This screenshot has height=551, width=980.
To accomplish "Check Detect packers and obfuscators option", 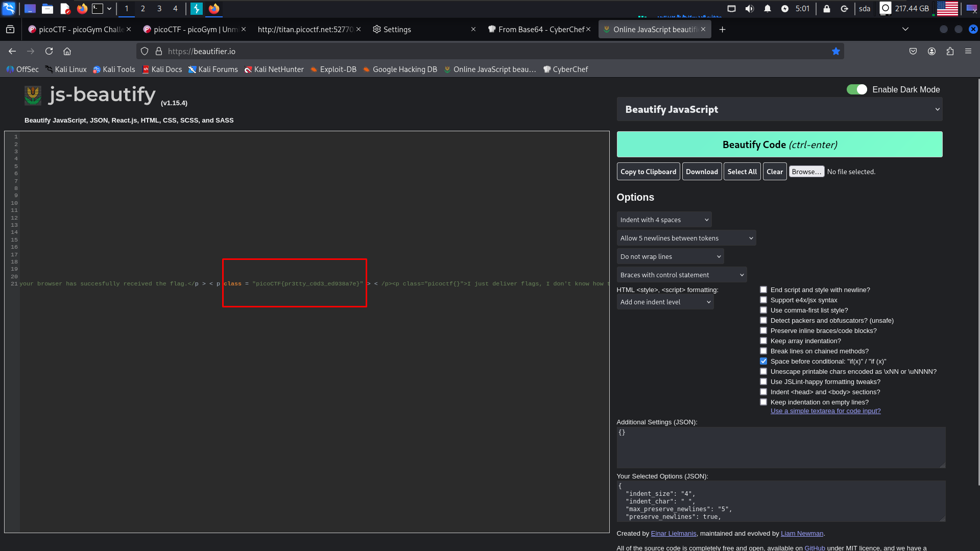I will coord(763,321).
